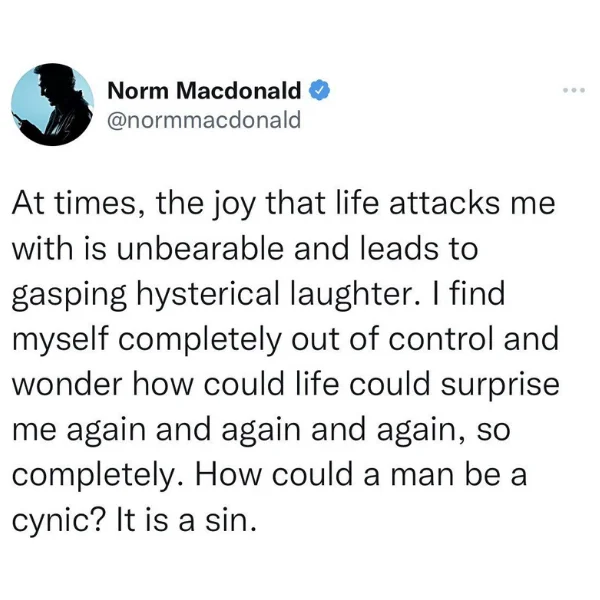The width and height of the screenshot is (600, 600).
Task: Click the word "attacks" in the tweet
Action: click(444, 203)
